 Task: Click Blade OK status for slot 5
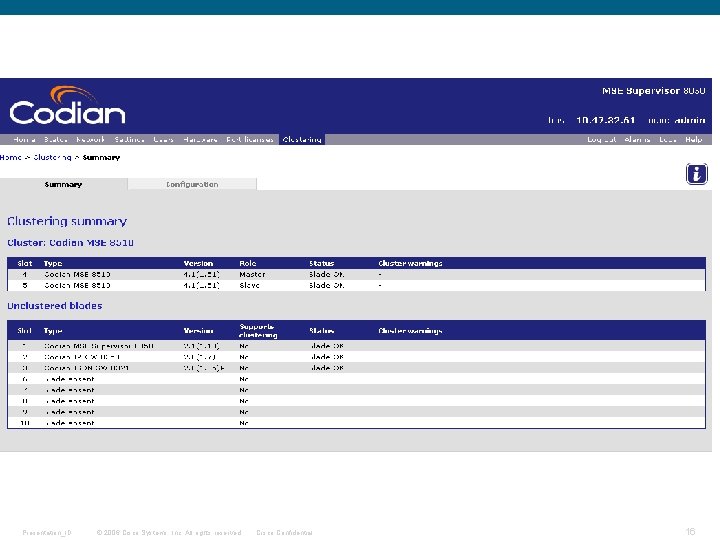326,286
